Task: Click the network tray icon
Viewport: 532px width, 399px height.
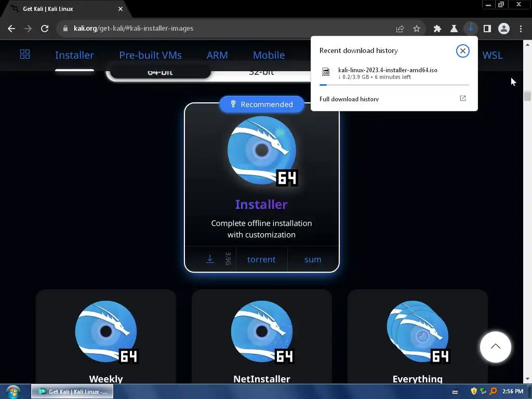Action: tap(483, 391)
